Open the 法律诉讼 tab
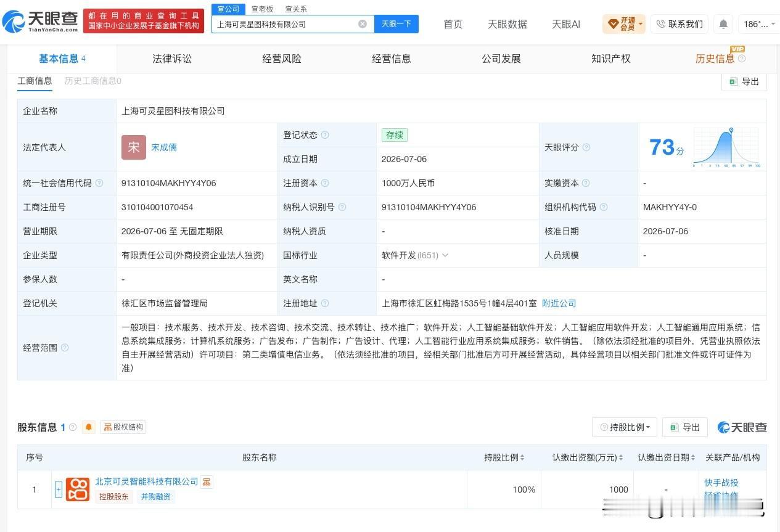 pyautogui.click(x=172, y=59)
